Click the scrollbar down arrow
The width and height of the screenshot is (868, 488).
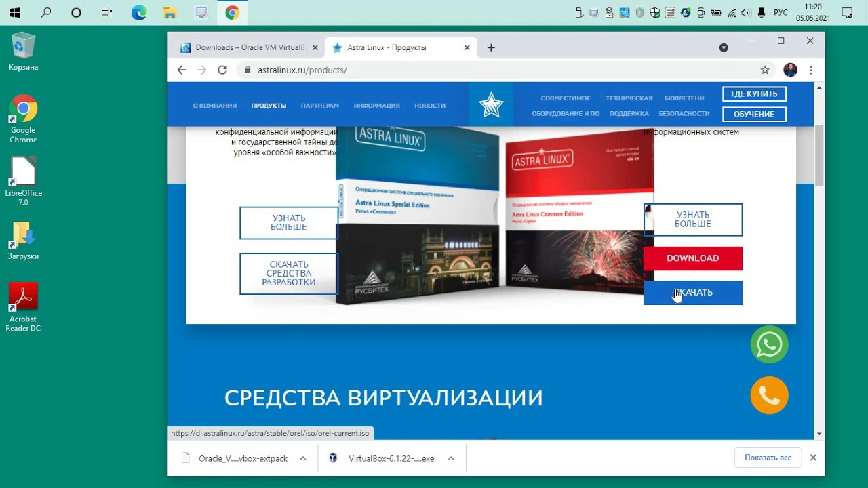point(819,434)
